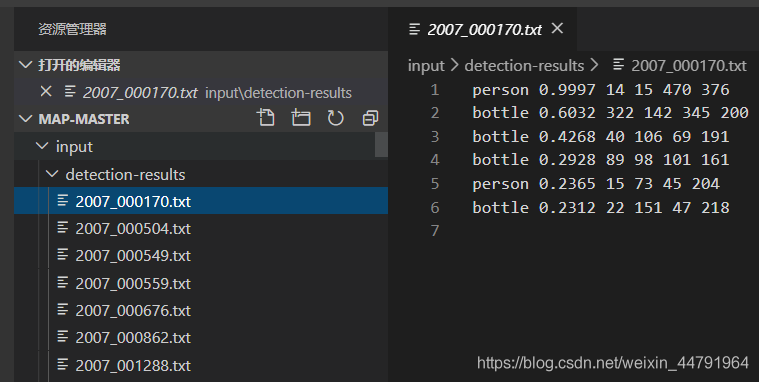Click the New Folder icon

301,118
